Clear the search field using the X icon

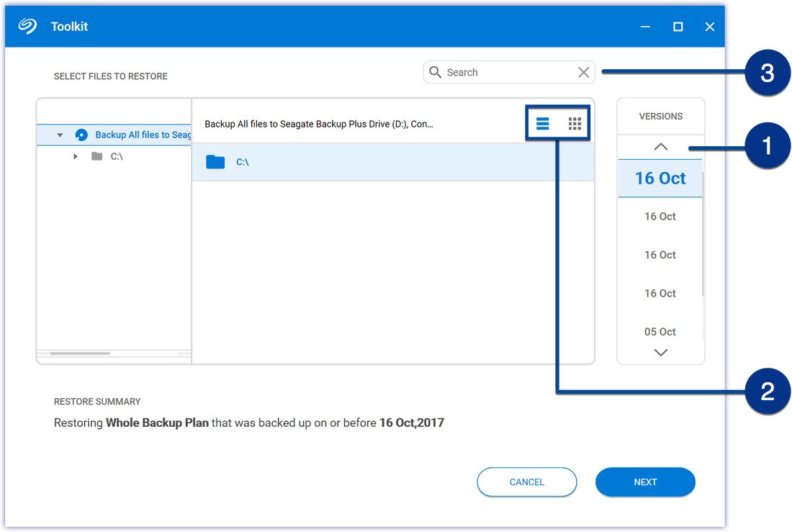(583, 72)
